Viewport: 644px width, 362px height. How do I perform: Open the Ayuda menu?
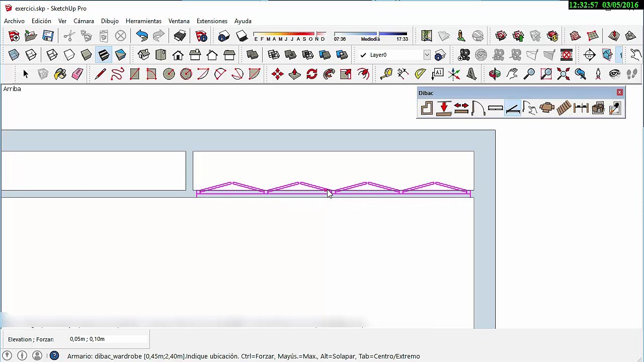[243, 21]
